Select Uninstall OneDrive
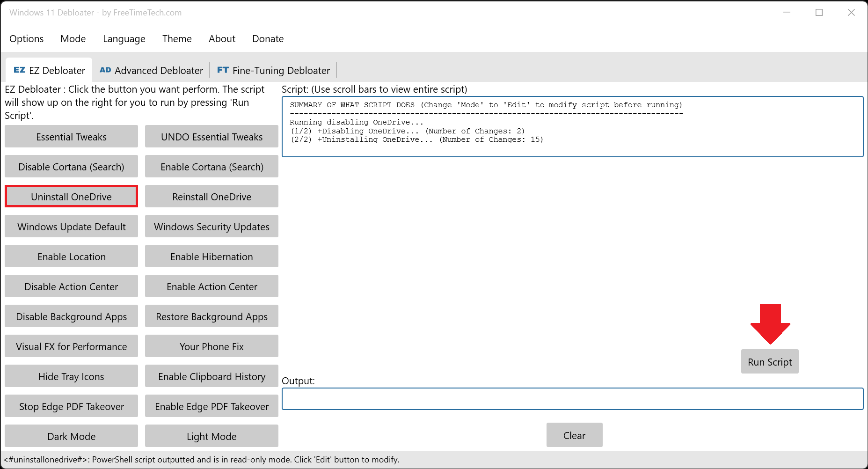 point(71,197)
